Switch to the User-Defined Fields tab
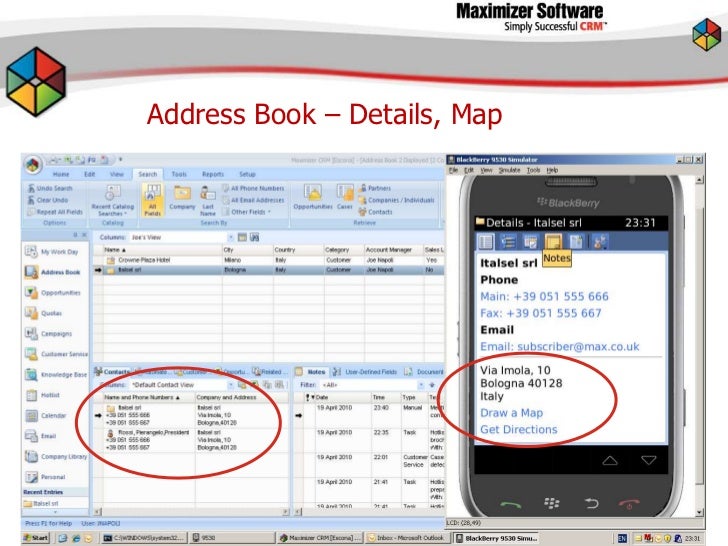728x546 pixels. (x=365, y=372)
